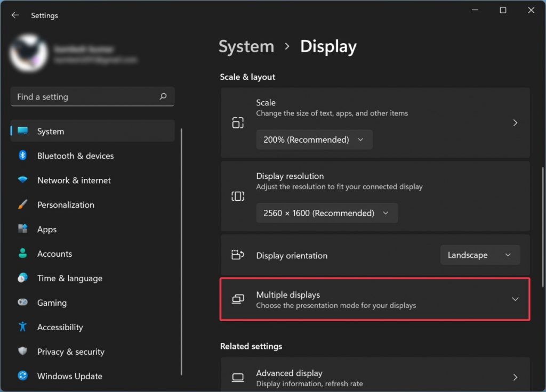
Task: Open Time & language settings icon
Action: tap(23, 278)
